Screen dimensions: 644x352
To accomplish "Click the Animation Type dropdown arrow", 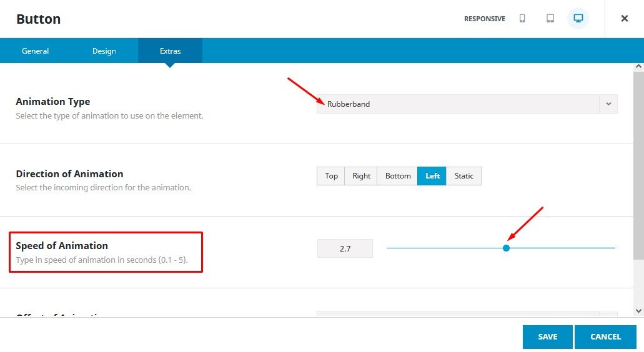I will [x=608, y=104].
